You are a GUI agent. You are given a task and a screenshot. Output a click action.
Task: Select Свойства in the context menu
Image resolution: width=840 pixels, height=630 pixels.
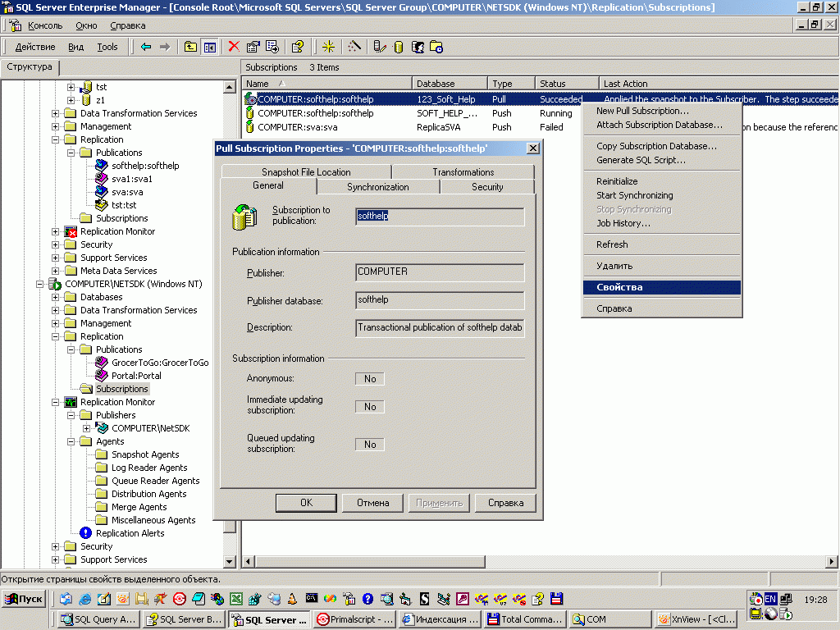[x=662, y=287]
